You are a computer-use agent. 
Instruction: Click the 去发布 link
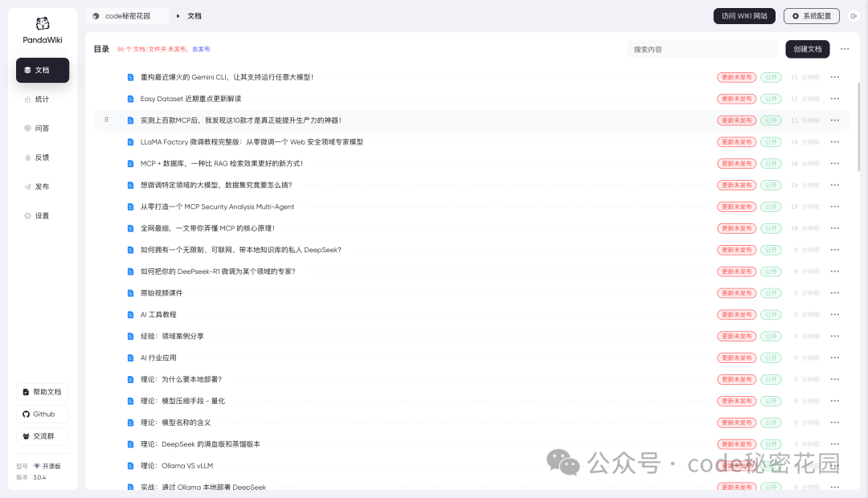pos(201,49)
